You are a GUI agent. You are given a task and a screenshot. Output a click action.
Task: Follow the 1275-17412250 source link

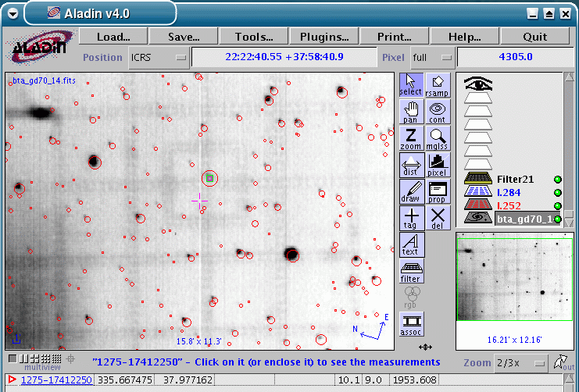(x=56, y=380)
